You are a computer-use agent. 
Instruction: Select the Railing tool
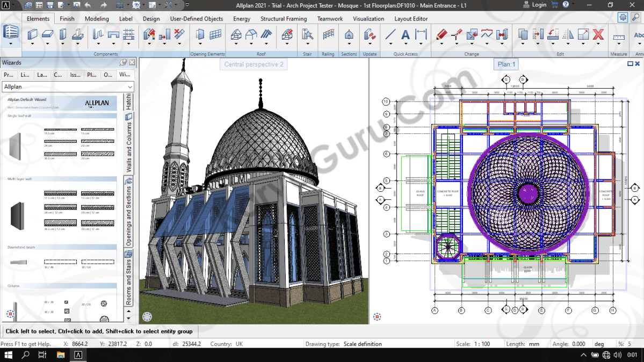tap(328, 34)
